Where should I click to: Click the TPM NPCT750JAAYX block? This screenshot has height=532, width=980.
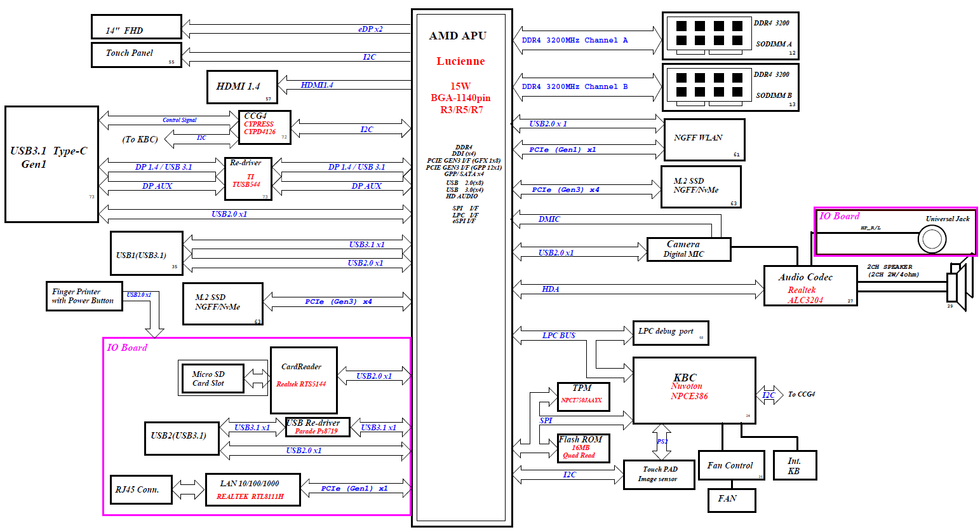583,397
